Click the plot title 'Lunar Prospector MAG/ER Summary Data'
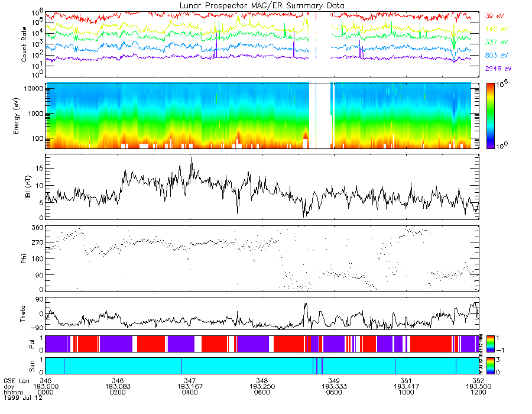This screenshot has height=414, width=532. (262, 6)
